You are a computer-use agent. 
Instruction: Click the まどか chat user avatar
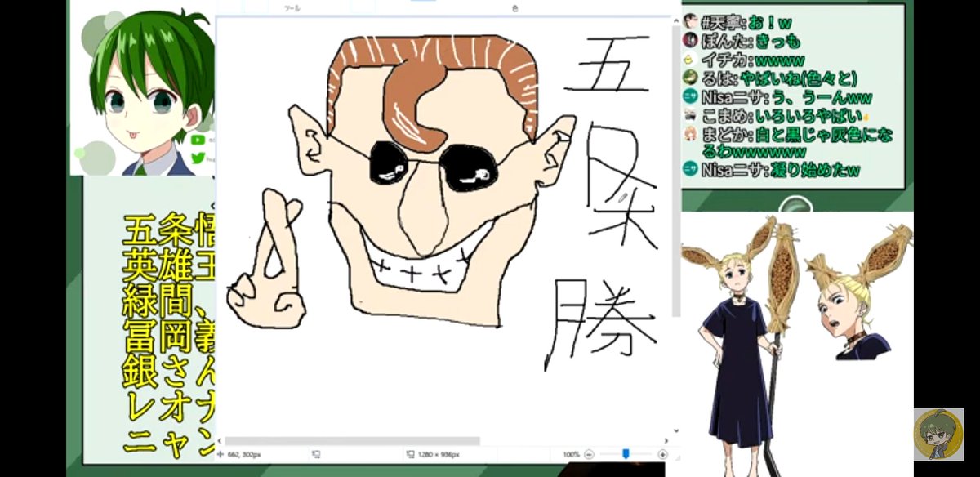click(x=691, y=136)
